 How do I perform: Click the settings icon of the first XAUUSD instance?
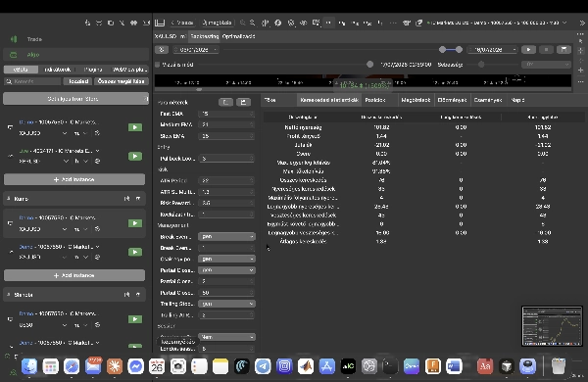(97, 133)
